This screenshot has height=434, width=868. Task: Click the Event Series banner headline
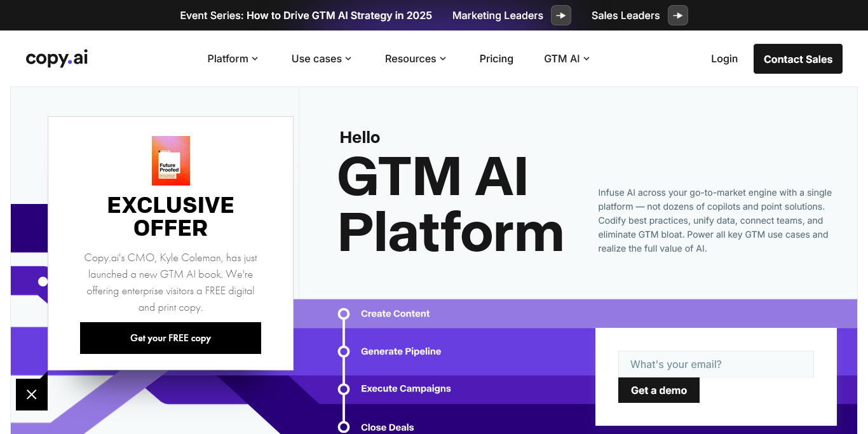pos(306,15)
